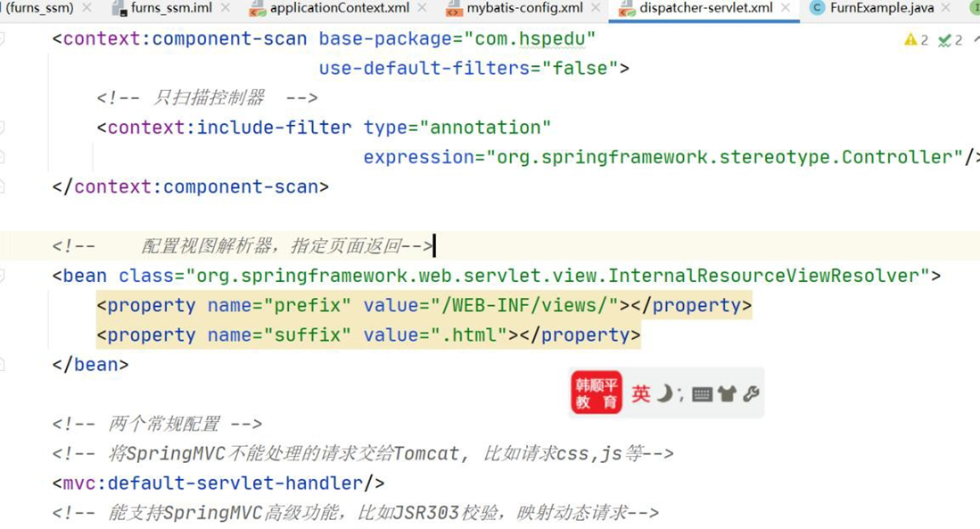Screen dimensions: 980x529
Task: Collapse the context:component-scan block
Action: coord(3,39)
